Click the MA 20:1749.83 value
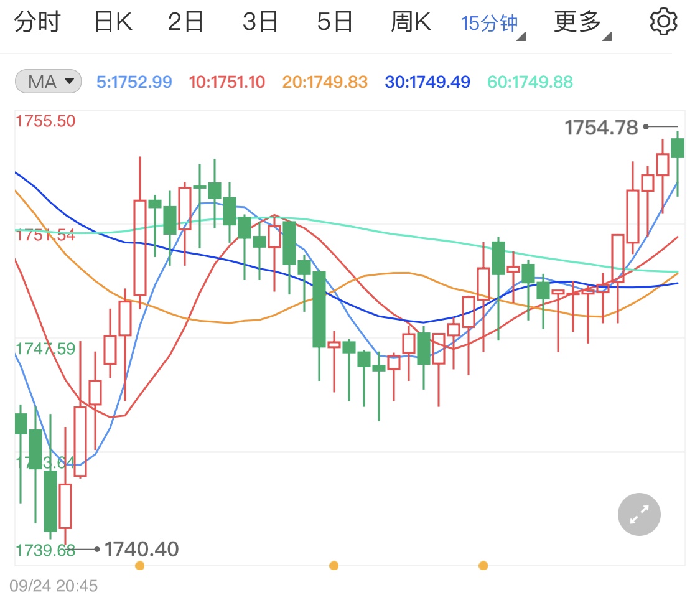Viewport: 700px width, 605px height. click(x=325, y=82)
